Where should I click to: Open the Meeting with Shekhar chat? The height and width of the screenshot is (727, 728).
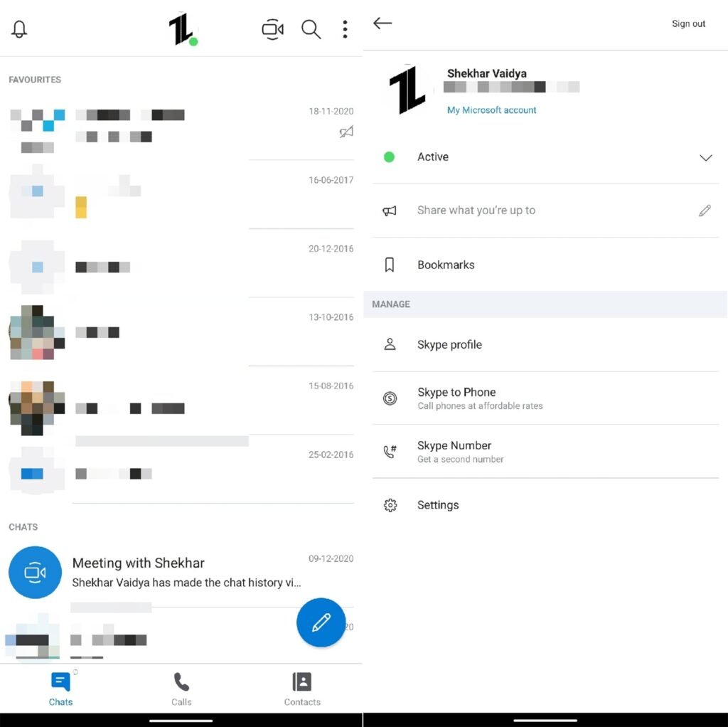(x=181, y=572)
